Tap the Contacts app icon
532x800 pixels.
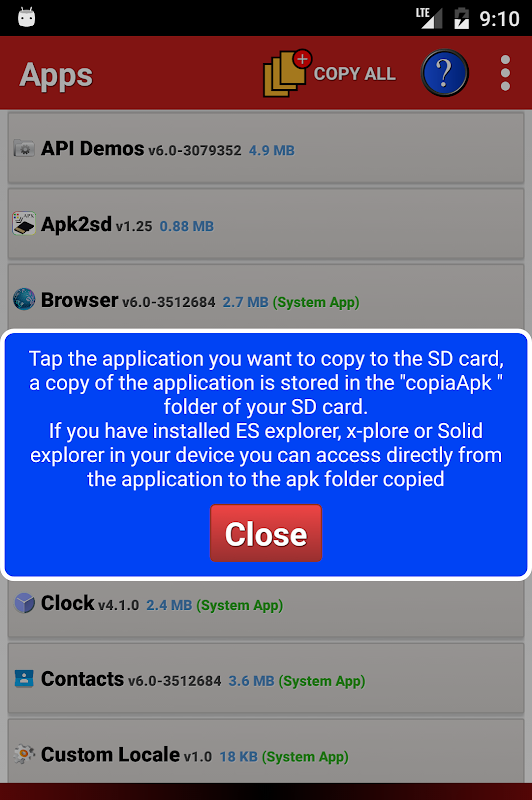[24, 679]
